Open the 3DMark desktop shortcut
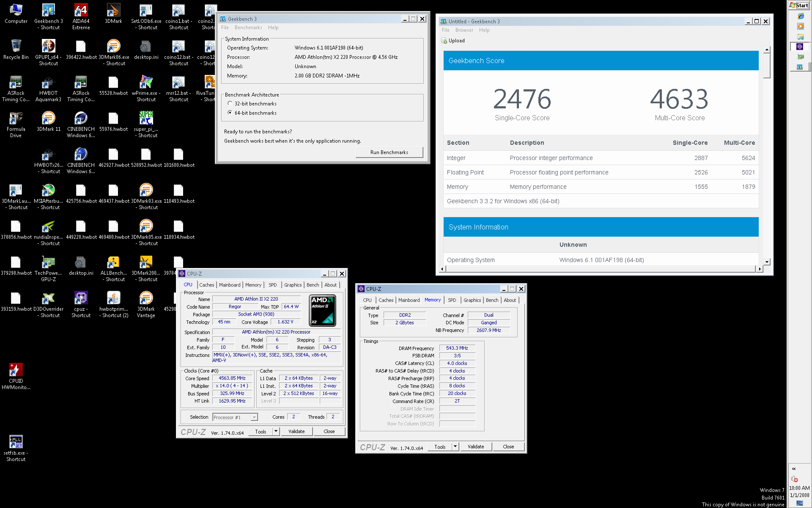This screenshot has height=508, width=812. pyautogui.click(x=113, y=14)
